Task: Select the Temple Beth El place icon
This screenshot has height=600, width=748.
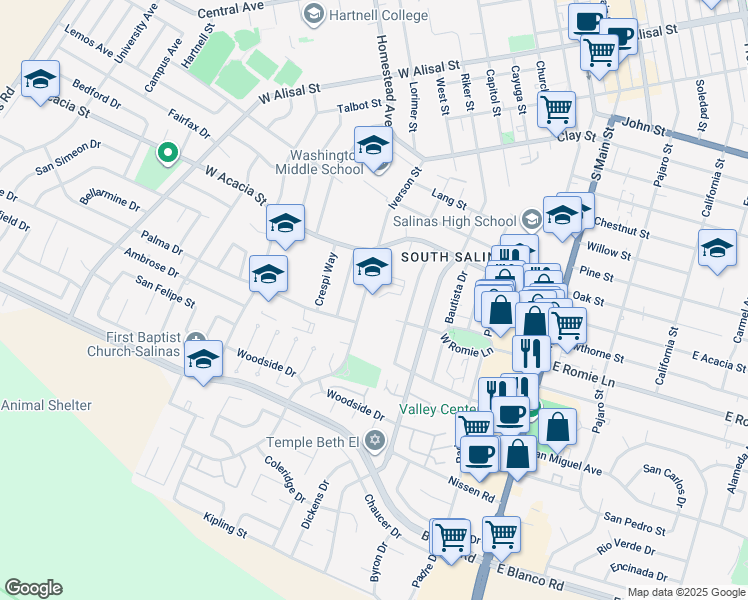Action: [x=375, y=441]
